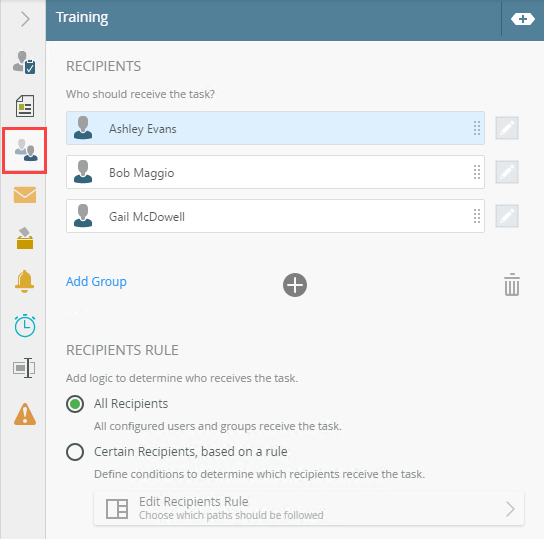Open the Form tab icon
This screenshot has height=539, width=544.
25,106
